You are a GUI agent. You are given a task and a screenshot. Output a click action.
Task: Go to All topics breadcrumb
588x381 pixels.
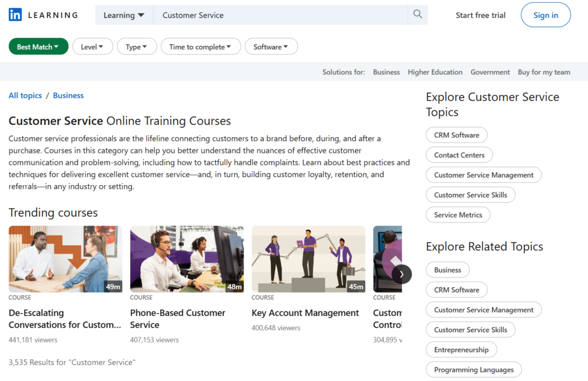[25, 95]
